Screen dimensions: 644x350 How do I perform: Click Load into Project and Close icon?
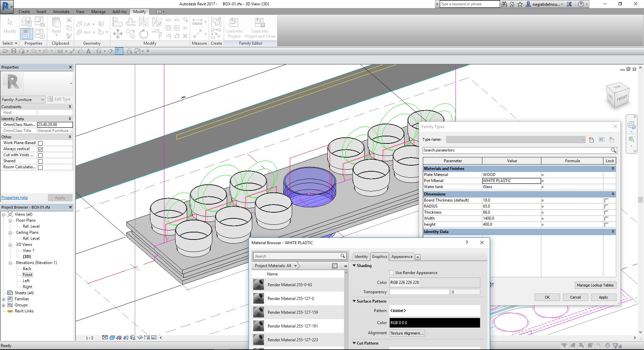(x=260, y=22)
